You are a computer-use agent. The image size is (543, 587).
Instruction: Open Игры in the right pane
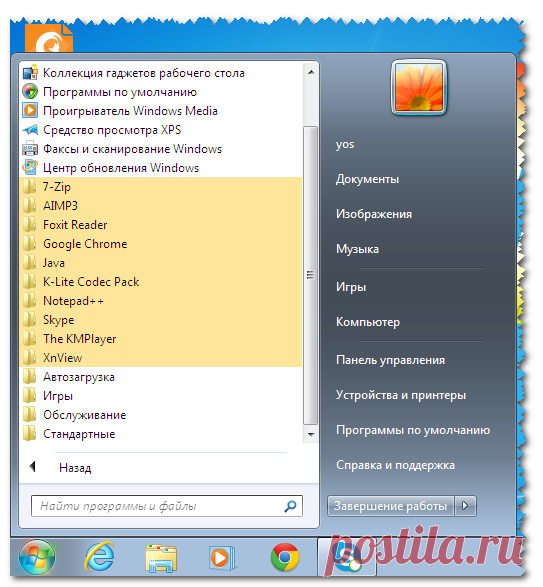(x=351, y=287)
